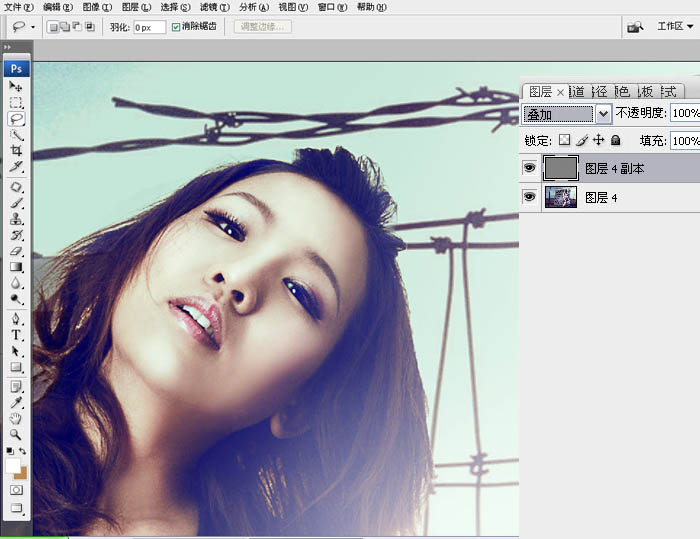Toggle visibility of 图层 4 layer
The image size is (700, 539).
[x=529, y=197]
